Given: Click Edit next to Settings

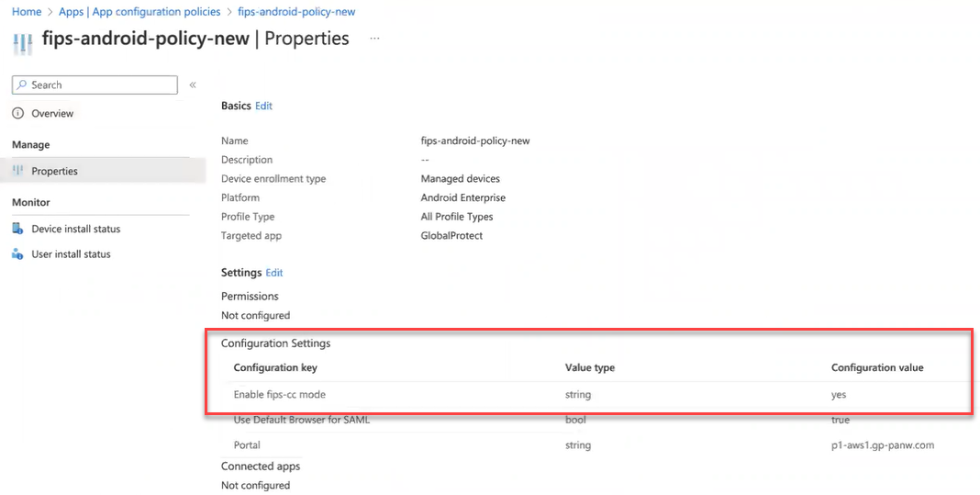Looking at the screenshot, I should point(274,273).
